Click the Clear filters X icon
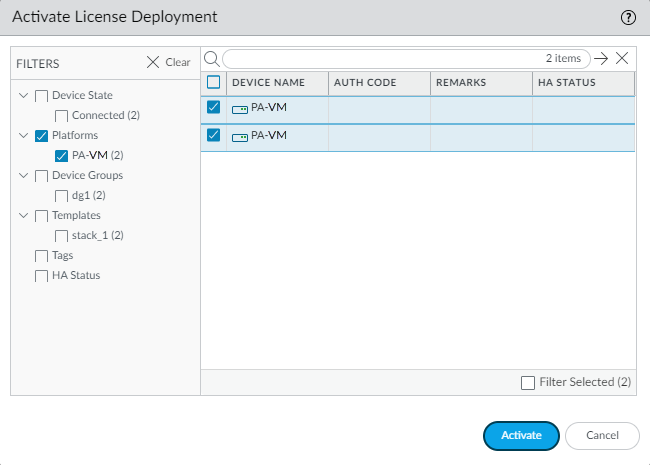 coord(153,62)
